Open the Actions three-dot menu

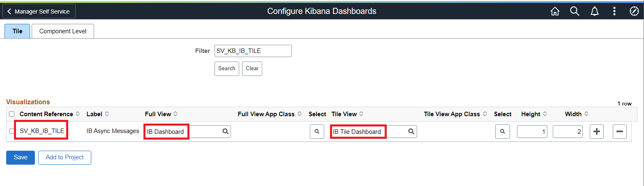pos(614,11)
